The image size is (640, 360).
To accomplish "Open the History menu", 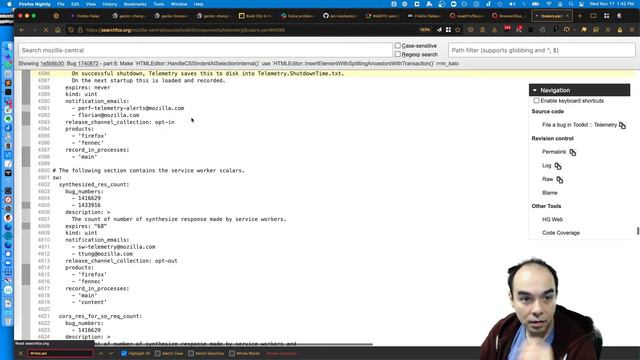I will tap(109, 4).
